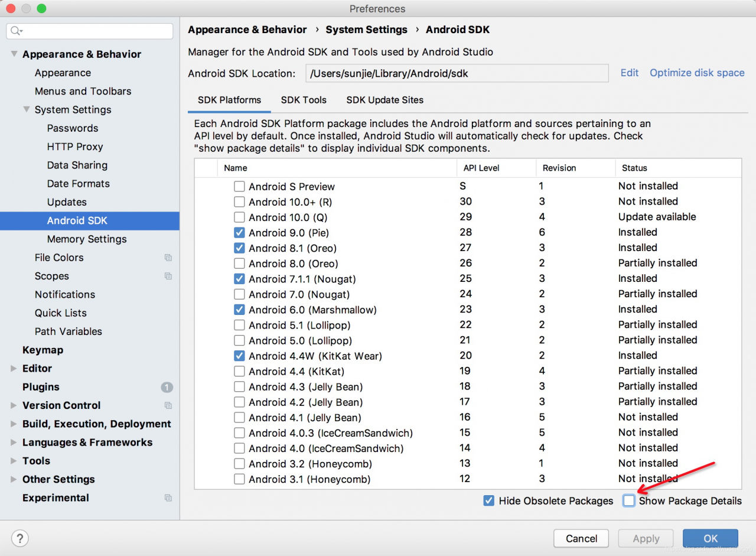Expand the Languages & Frameworks arrow
This screenshot has height=556, width=756.
pos(14,442)
